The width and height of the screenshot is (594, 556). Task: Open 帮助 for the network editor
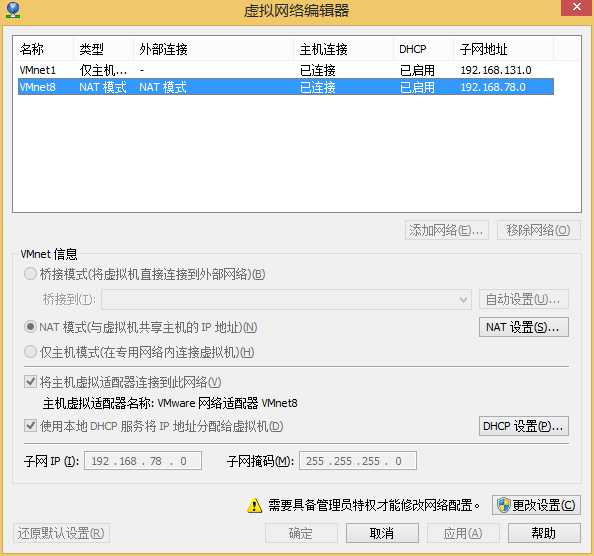544,533
